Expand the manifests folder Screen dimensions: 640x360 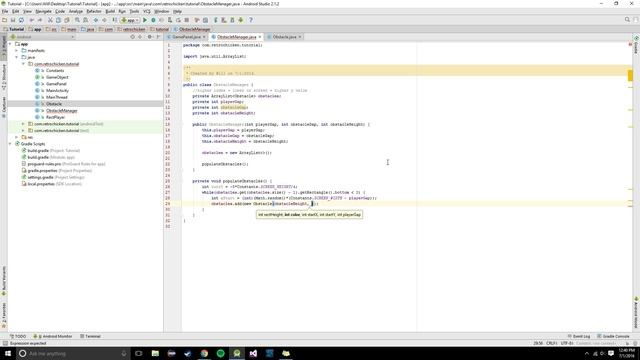[17, 51]
